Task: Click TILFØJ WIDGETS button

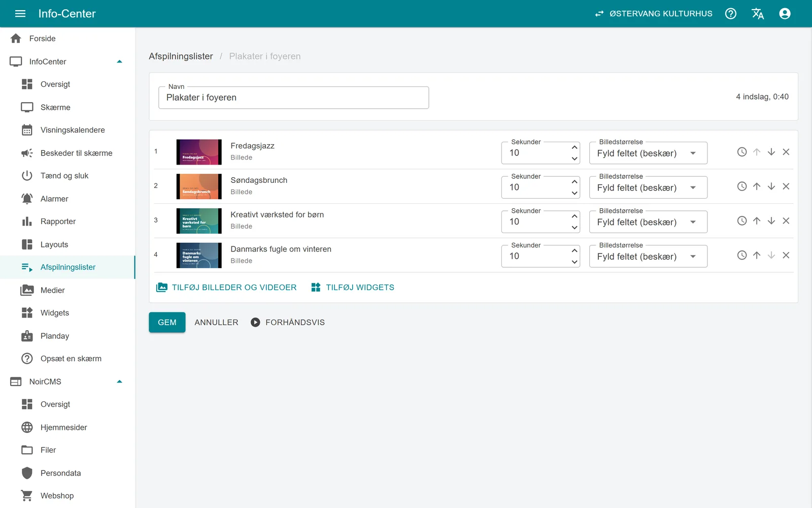Action: coord(353,288)
